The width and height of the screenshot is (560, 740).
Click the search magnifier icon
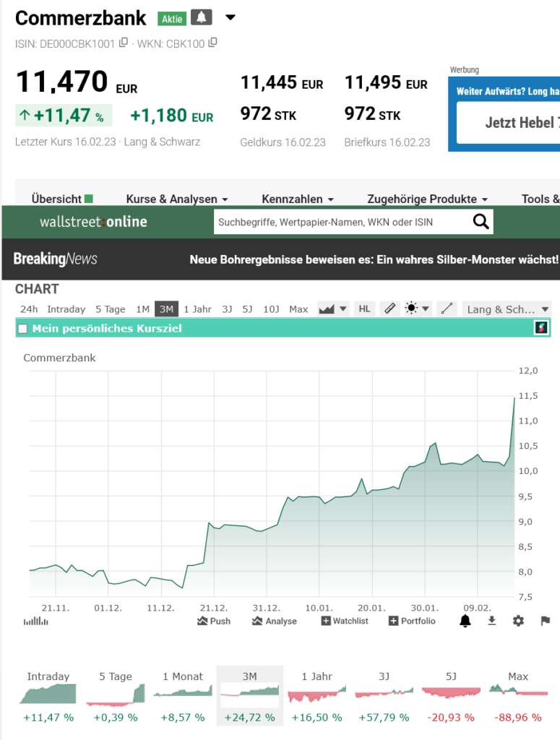pyautogui.click(x=481, y=222)
